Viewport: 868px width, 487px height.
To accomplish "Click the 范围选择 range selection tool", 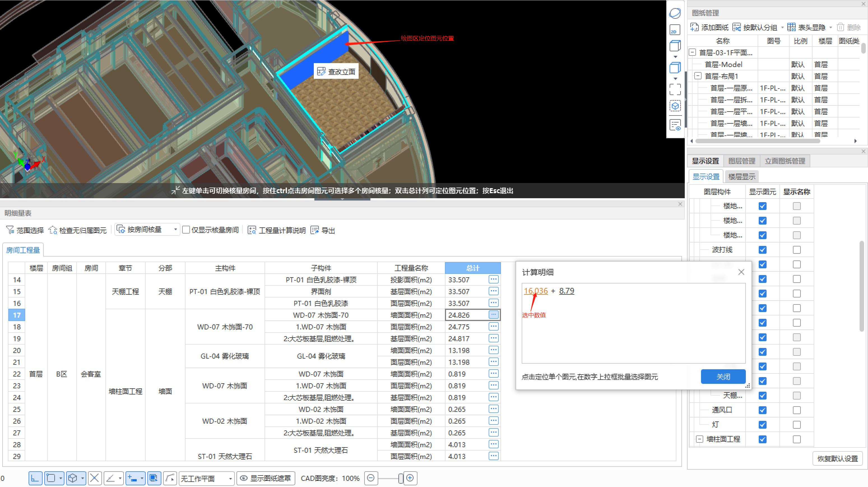I will tap(25, 230).
